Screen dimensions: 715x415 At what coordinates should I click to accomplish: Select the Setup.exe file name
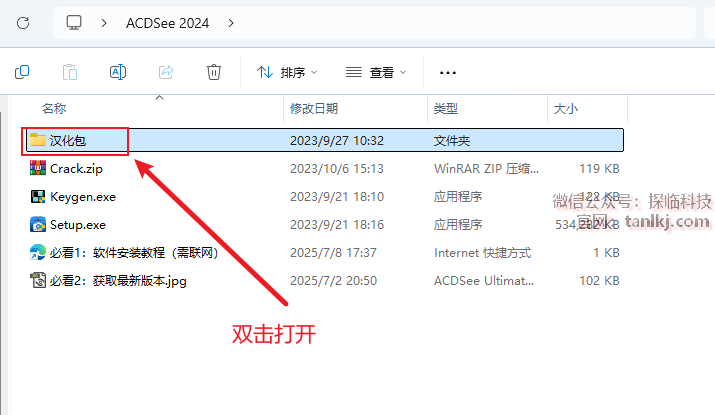coord(78,225)
